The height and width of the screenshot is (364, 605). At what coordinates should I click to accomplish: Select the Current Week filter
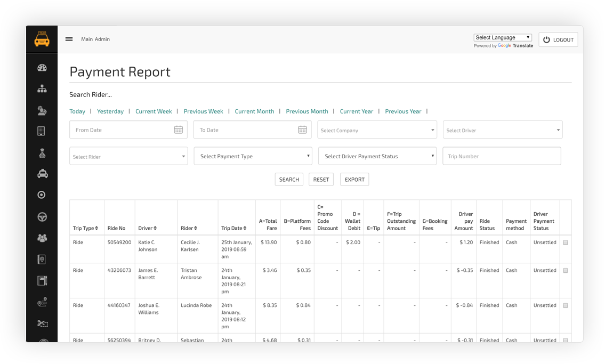point(154,111)
